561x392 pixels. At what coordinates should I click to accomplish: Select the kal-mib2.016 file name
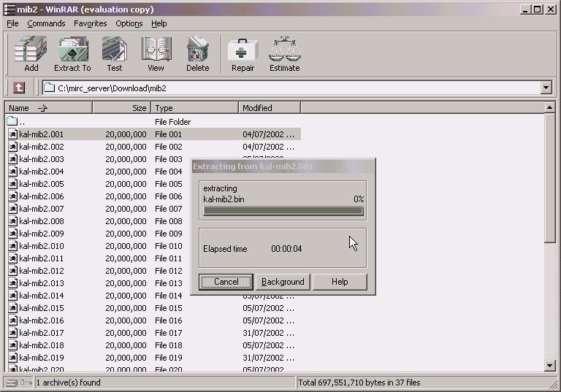[42, 320]
